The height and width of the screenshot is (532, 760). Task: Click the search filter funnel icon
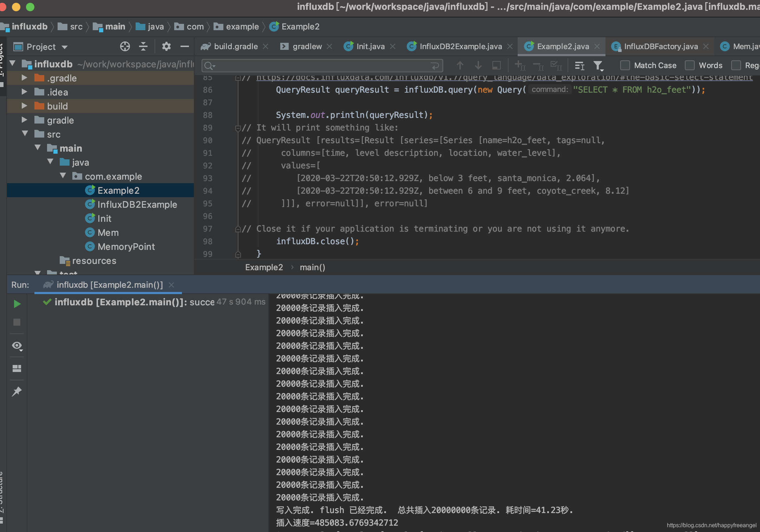tap(598, 66)
